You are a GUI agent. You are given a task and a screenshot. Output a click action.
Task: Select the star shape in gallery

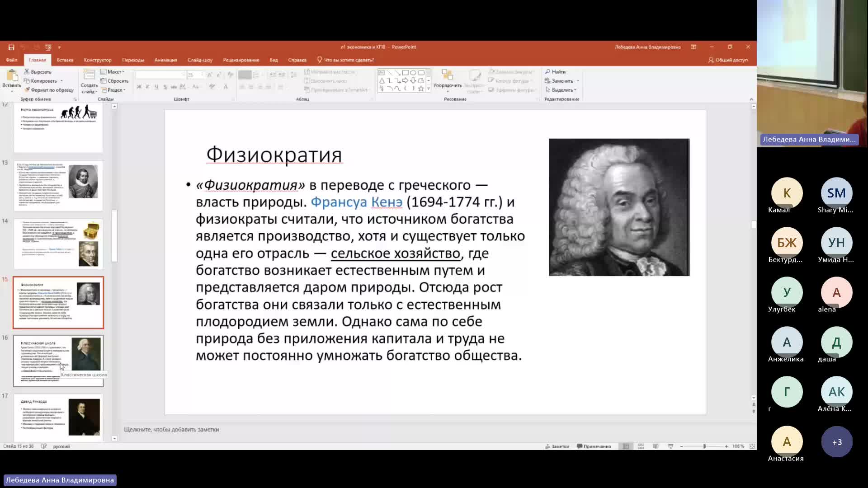click(421, 89)
